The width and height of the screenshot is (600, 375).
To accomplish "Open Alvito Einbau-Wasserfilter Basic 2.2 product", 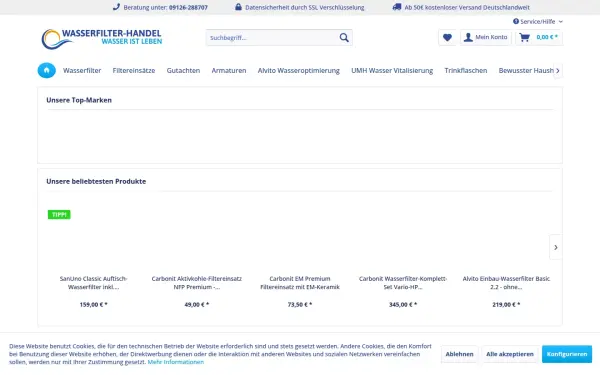I will click(506, 283).
